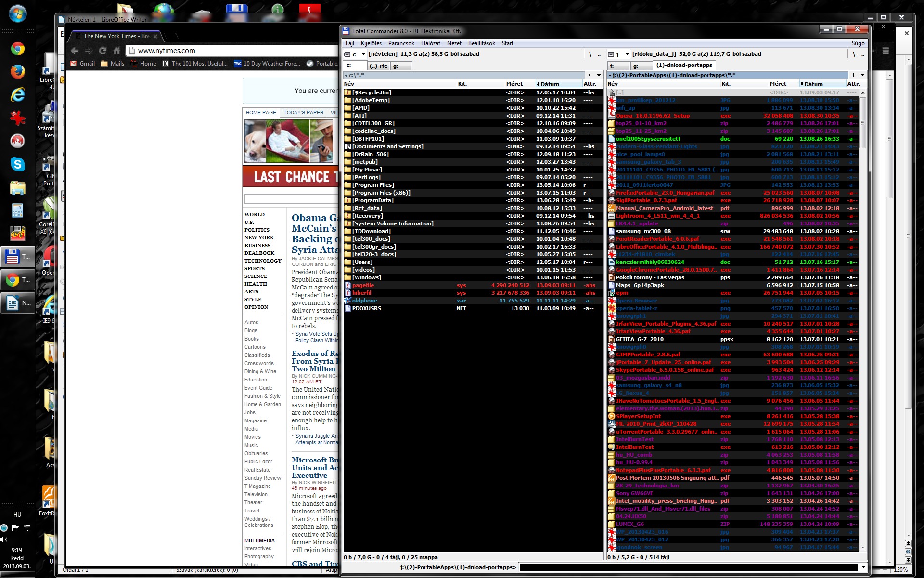This screenshot has width=924, height=578.
Task: Open right panel drive j dropdown
Action: (x=619, y=54)
